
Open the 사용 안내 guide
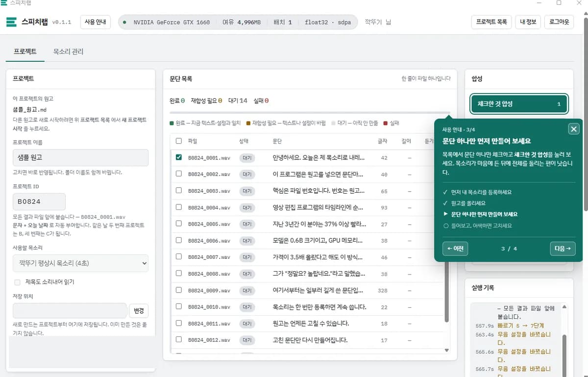96,22
